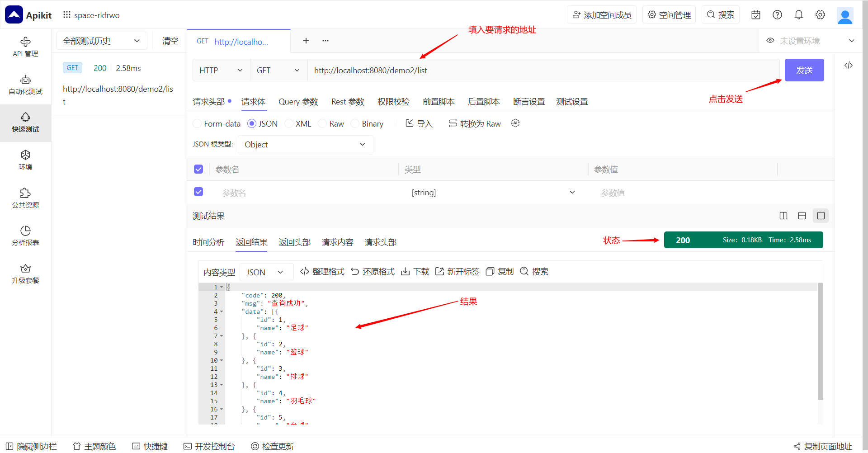Select the Form-data radio button

pos(198,124)
